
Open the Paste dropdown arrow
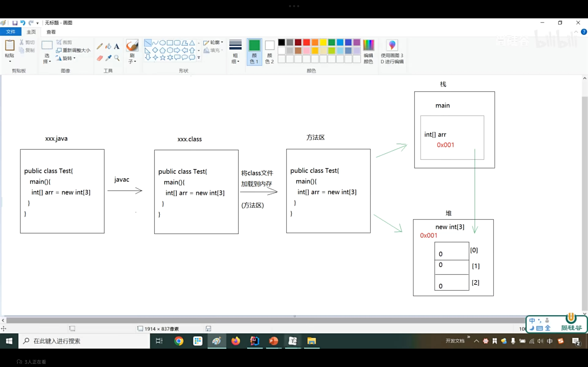[x=10, y=61]
